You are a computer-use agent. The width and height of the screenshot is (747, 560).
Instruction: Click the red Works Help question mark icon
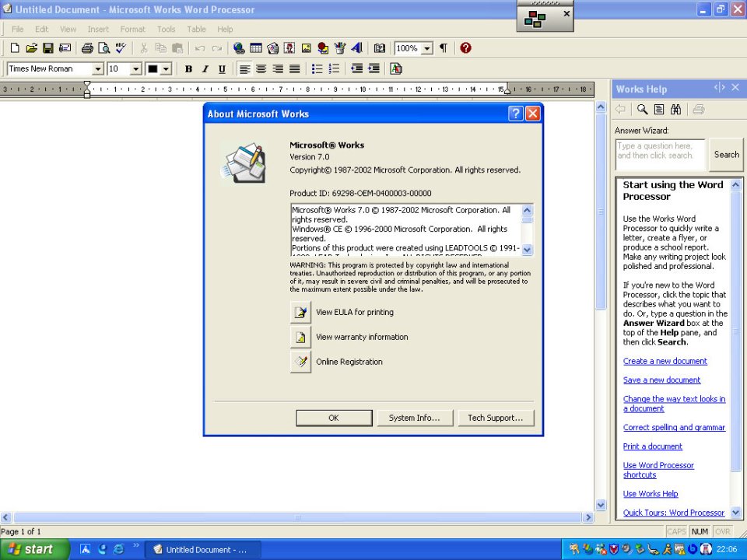(x=465, y=48)
